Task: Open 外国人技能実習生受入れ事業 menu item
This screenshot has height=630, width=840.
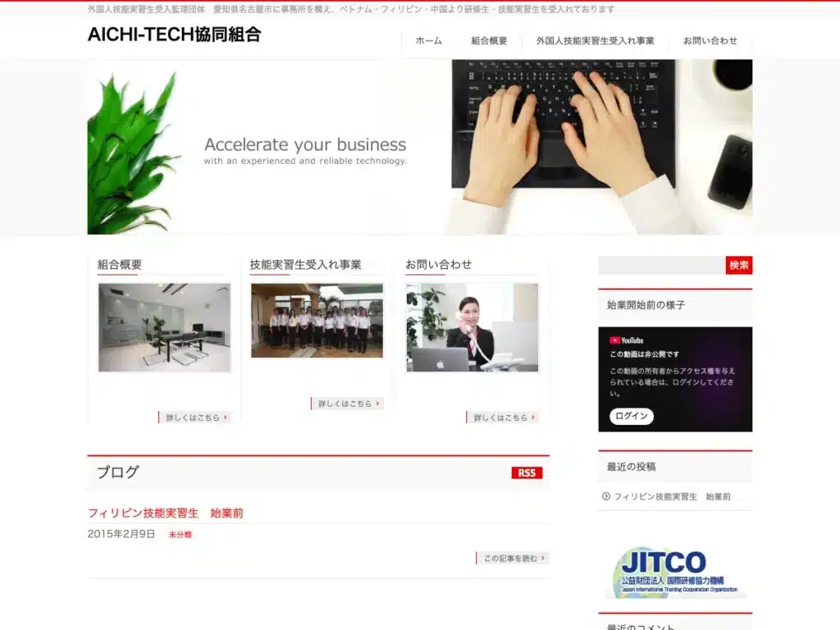Action: click(595, 41)
